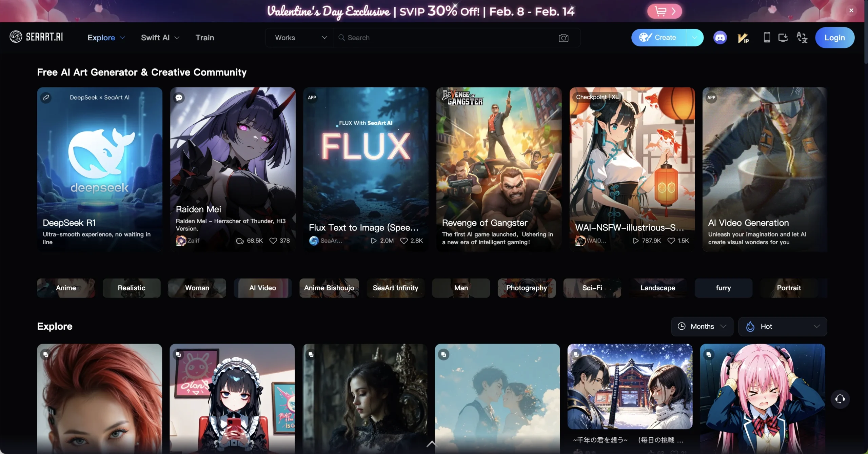Click the multi-image icon on red-haired woman image
Viewport: 868px width, 454px height.
[x=45, y=354]
